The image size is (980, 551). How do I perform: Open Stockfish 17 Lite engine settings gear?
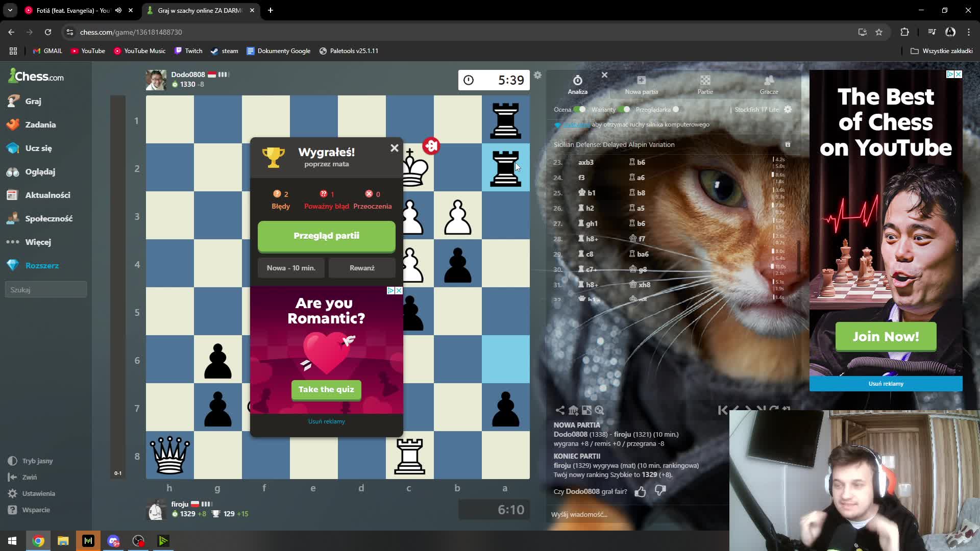[788, 109]
